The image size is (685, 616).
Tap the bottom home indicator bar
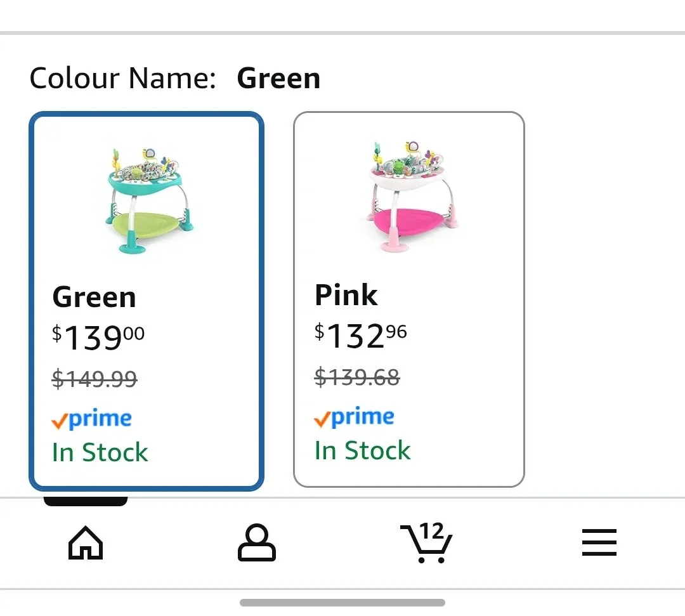[342, 603]
